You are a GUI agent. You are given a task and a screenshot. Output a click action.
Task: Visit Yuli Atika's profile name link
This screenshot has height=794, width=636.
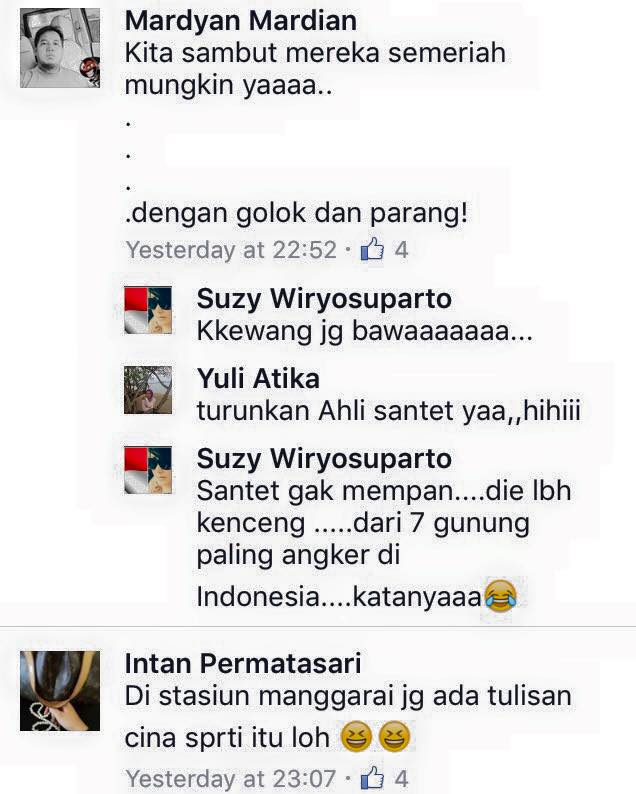coord(258,379)
